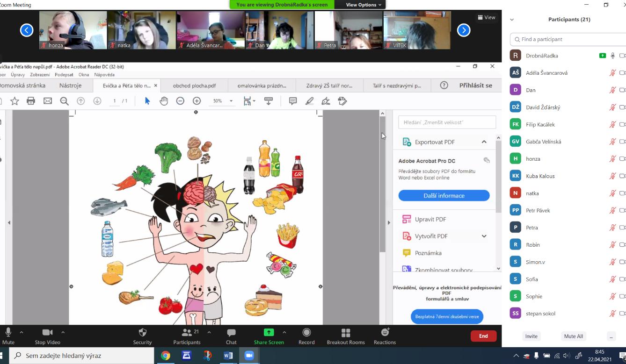Expand the Vytvořit PDF section
Image resolution: width=626 pixels, height=364 pixels.
pos(484,236)
